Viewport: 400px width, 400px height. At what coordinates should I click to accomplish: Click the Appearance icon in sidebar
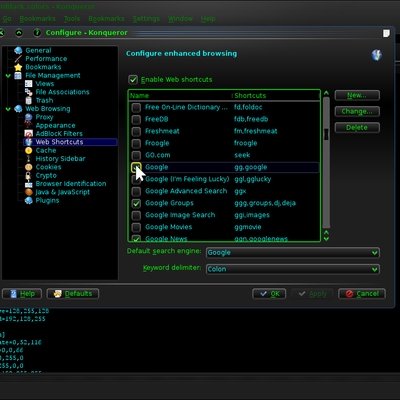tap(29, 125)
